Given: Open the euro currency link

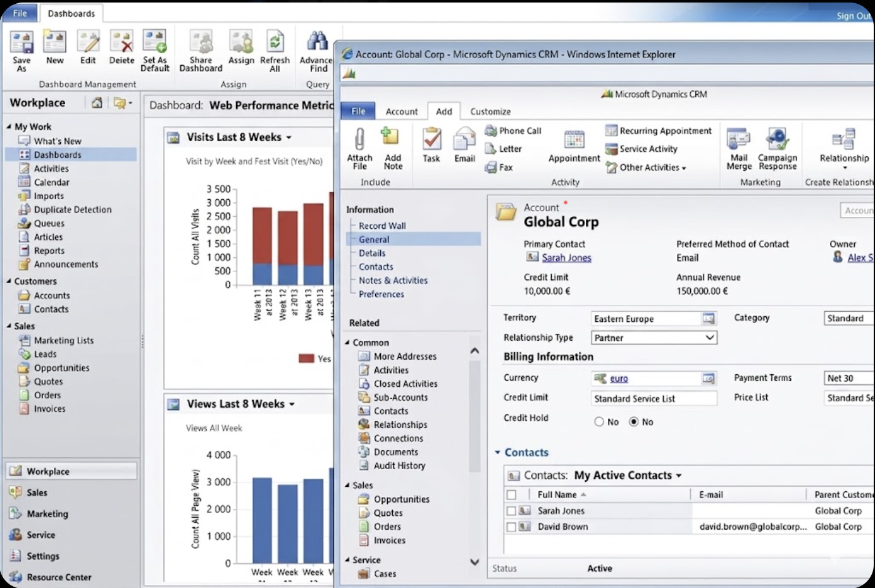Looking at the screenshot, I should point(619,379).
